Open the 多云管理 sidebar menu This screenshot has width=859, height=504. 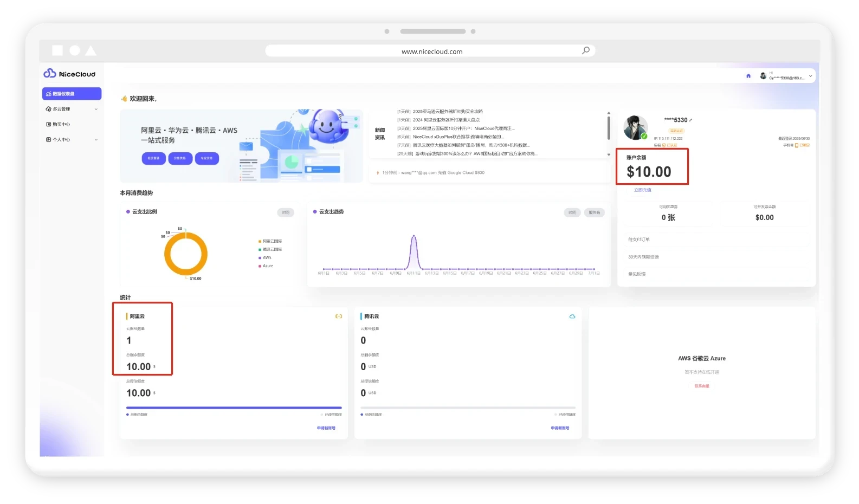tap(72, 109)
